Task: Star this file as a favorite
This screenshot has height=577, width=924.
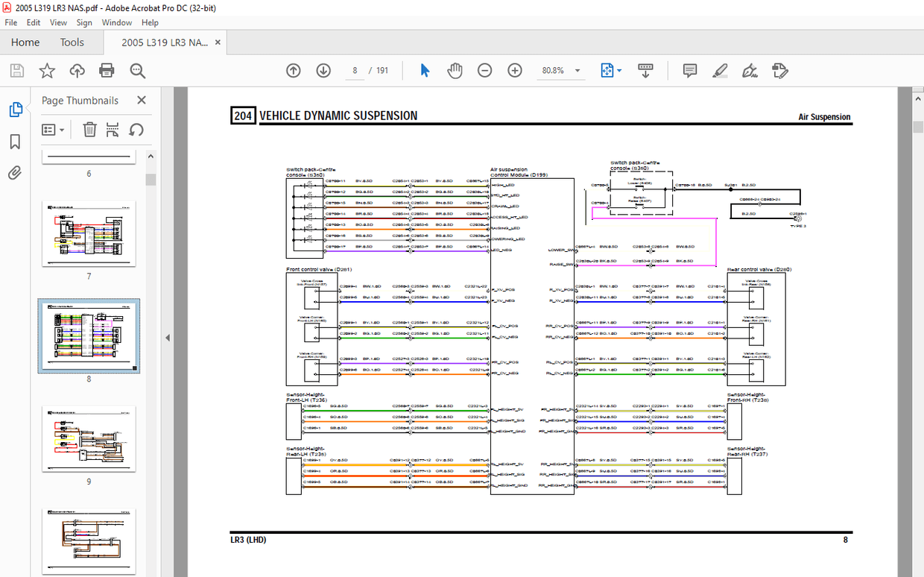Action: [x=47, y=71]
